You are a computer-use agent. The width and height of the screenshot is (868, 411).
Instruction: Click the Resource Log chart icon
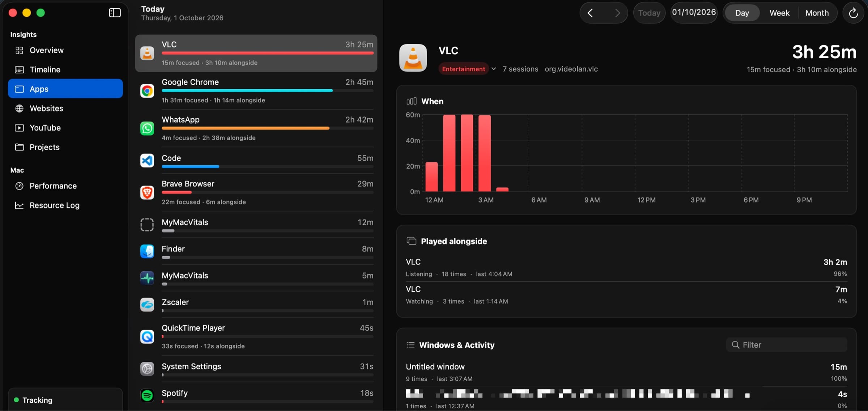20,205
